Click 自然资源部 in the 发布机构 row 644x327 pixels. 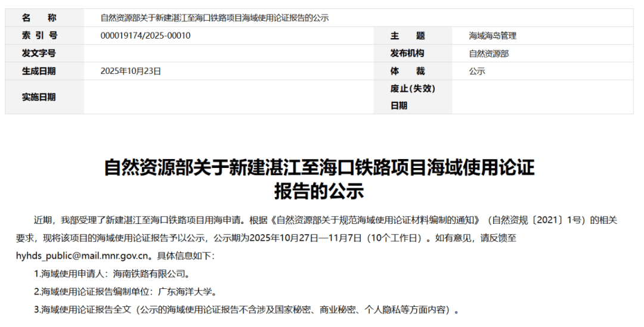click(x=489, y=54)
